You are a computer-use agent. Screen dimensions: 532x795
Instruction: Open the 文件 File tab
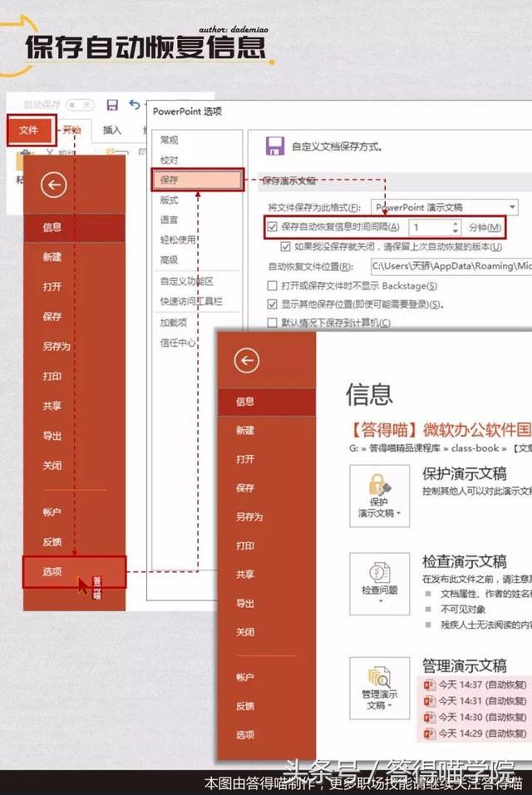click(29, 131)
